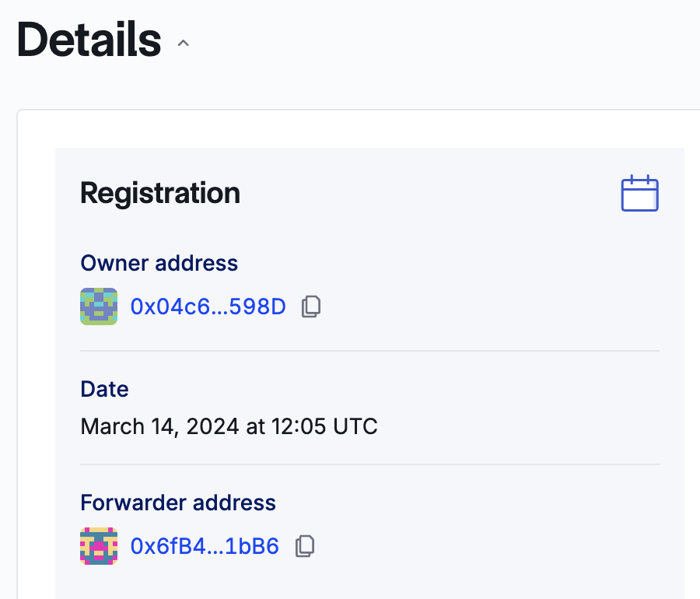Viewport: 700px width, 599px height.
Task: Open the owner address link 0x04c6...598D
Action: [208, 307]
